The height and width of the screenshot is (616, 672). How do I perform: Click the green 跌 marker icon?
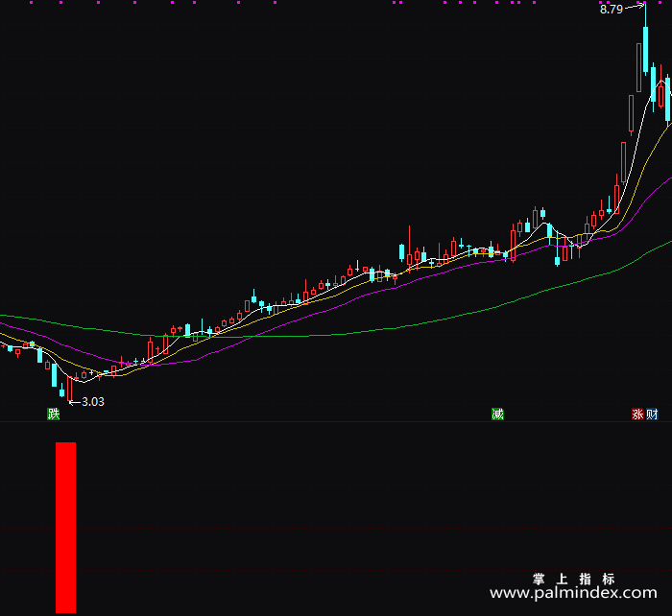(x=53, y=414)
